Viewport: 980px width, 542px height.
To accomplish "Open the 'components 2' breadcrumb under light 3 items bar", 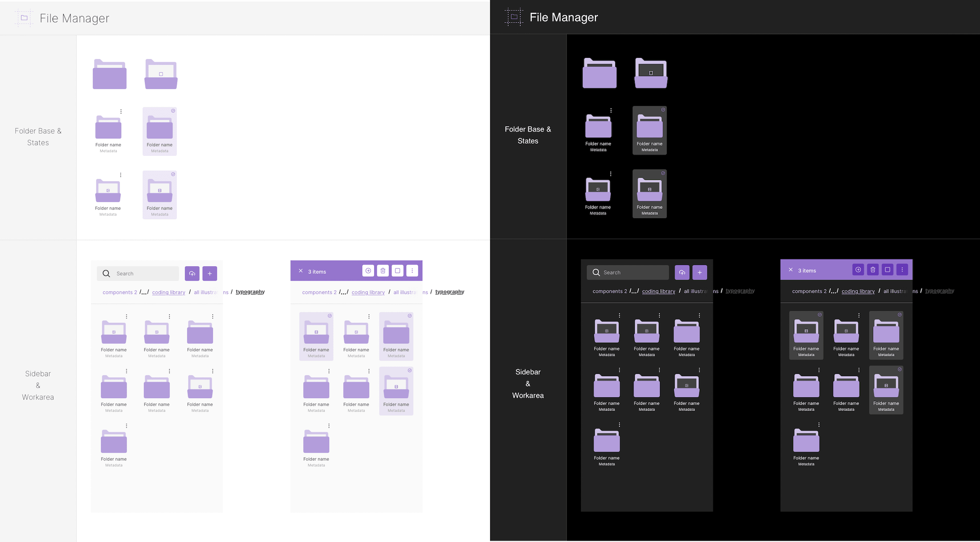I will coord(319,293).
